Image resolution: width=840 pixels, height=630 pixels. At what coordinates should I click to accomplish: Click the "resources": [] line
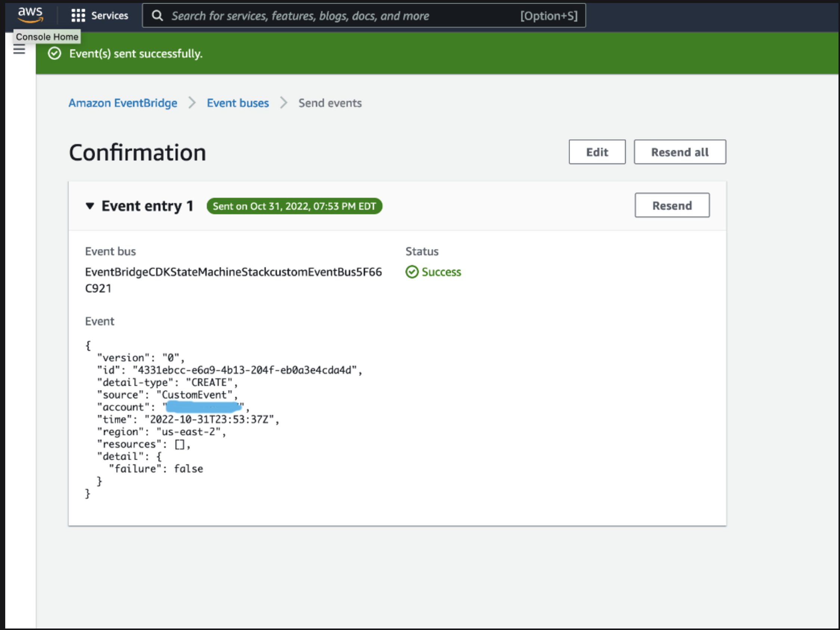(143, 444)
